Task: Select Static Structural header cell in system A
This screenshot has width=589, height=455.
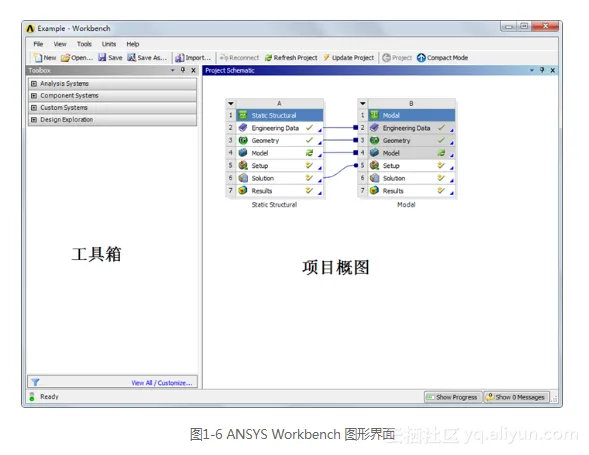Action: coord(279,115)
